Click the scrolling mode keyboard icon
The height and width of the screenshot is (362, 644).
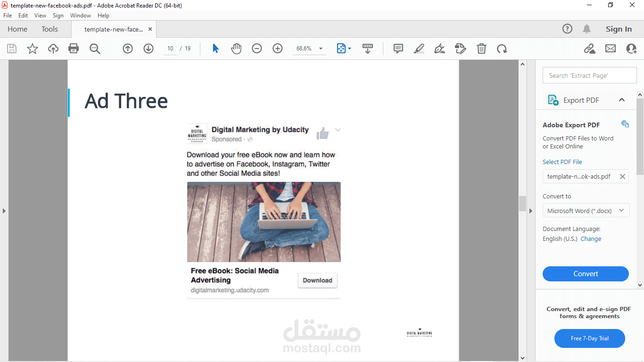pyautogui.click(x=368, y=49)
